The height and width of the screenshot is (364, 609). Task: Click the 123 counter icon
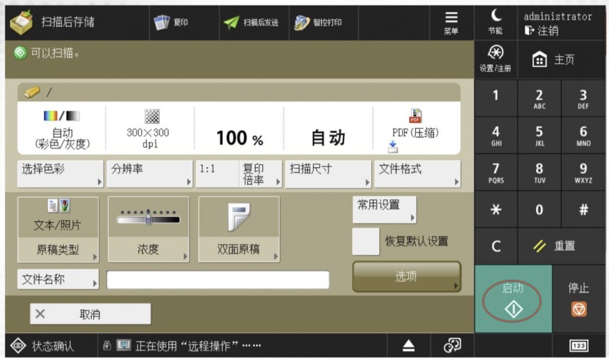click(578, 346)
